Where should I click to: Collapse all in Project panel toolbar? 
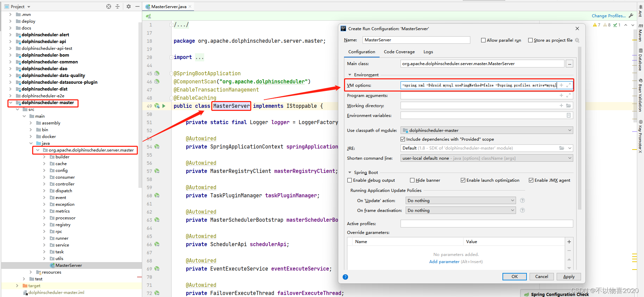pos(117,6)
